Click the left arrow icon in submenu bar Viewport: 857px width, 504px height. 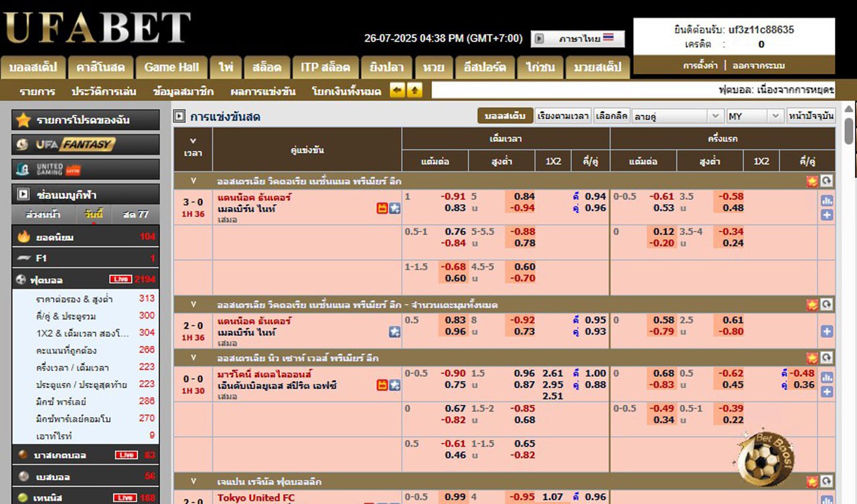[x=398, y=90]
